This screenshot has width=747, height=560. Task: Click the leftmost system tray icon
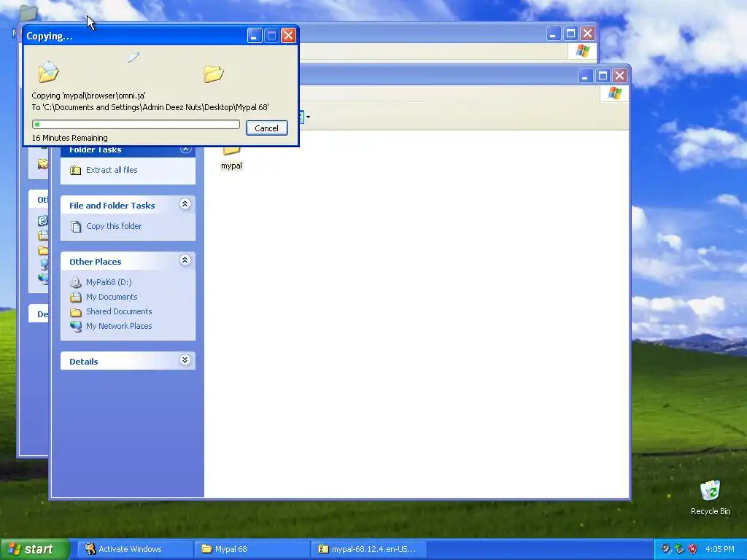coord(665,549)
